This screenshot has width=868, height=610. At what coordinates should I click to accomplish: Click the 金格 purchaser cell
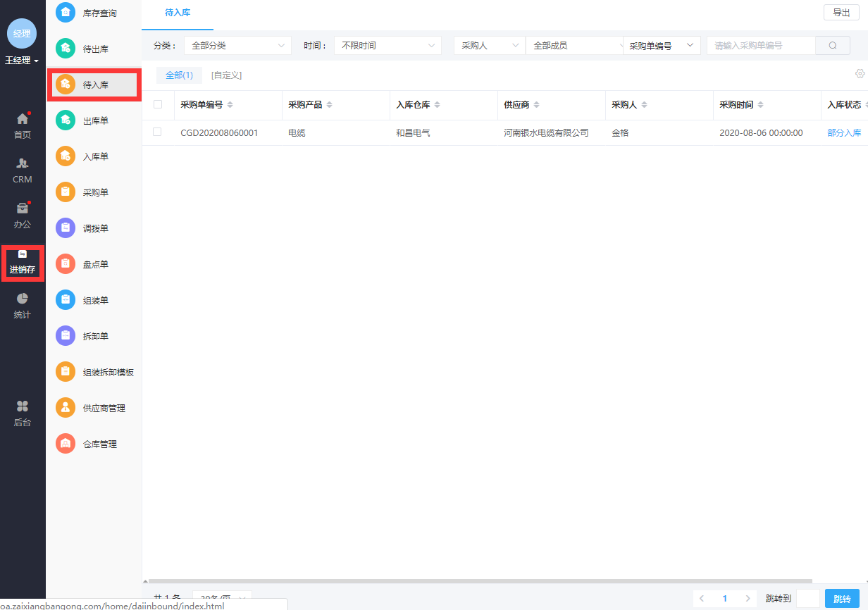coord(620,132)
